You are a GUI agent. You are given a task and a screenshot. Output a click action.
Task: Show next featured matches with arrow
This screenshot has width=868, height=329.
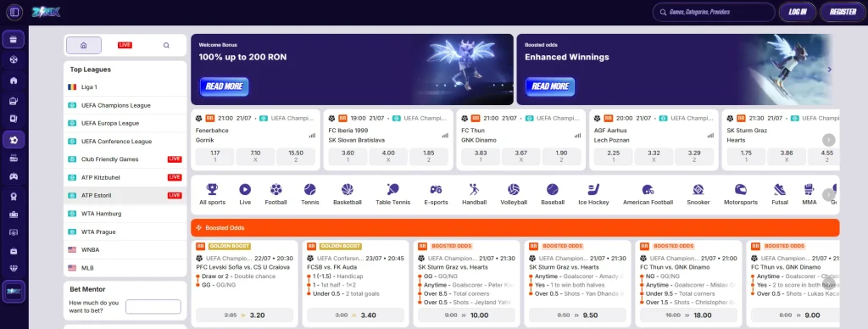[829, 140]
